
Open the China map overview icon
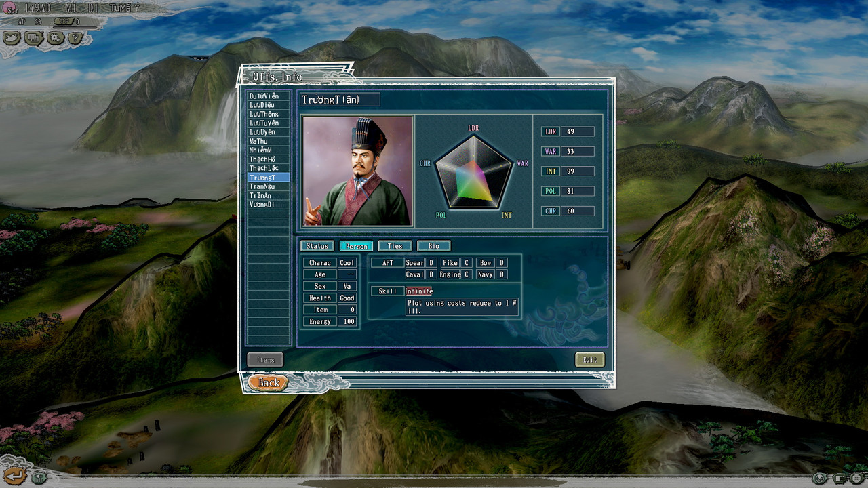(12, 38)
